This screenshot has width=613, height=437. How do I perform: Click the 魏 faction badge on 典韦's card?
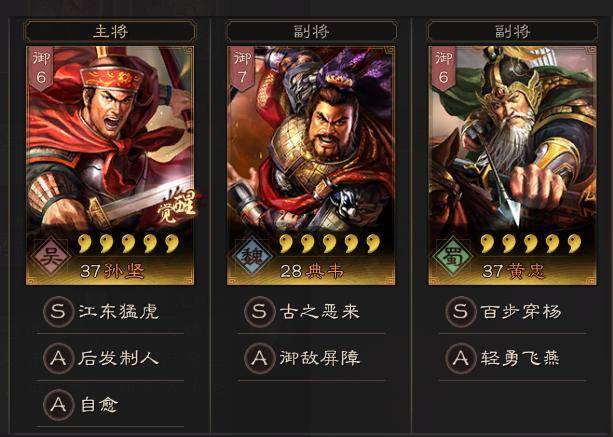(252, 257)
